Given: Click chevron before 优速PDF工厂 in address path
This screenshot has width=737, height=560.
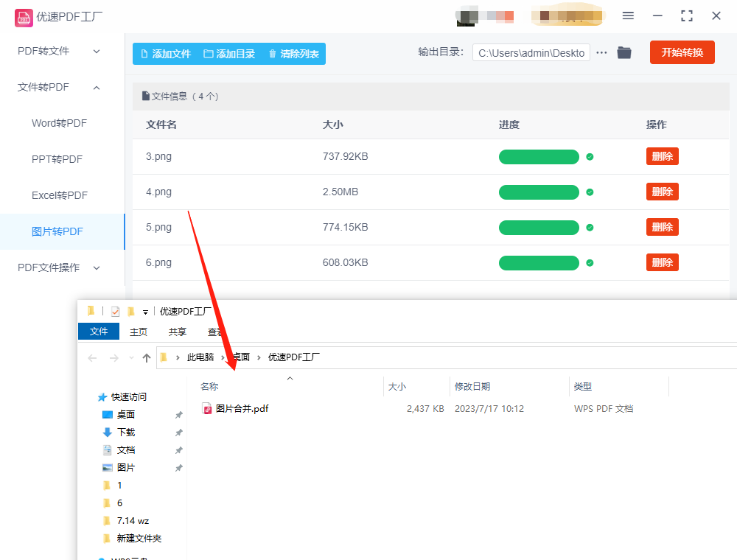Looking at the screenshot, I should pyautogui.click(x=259, y=358).
